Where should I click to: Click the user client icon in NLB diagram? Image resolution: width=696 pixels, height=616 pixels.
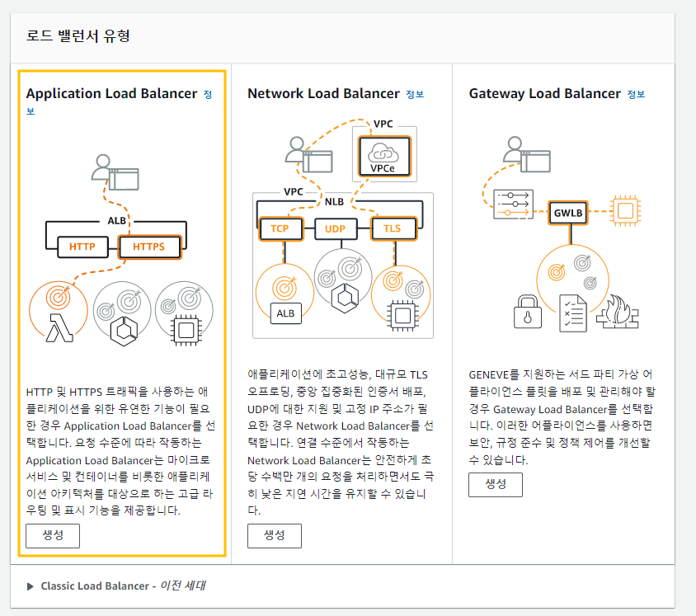(x=309, y=155)
